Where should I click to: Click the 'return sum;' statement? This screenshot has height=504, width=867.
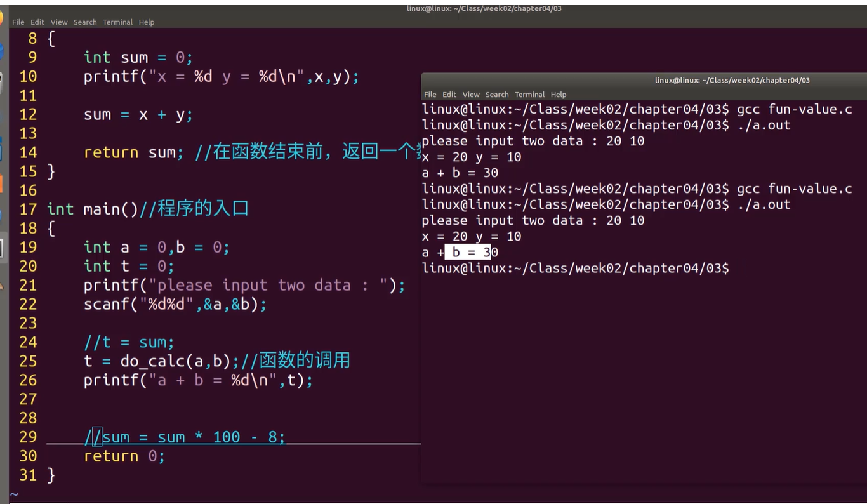click(x=133, y=152)
